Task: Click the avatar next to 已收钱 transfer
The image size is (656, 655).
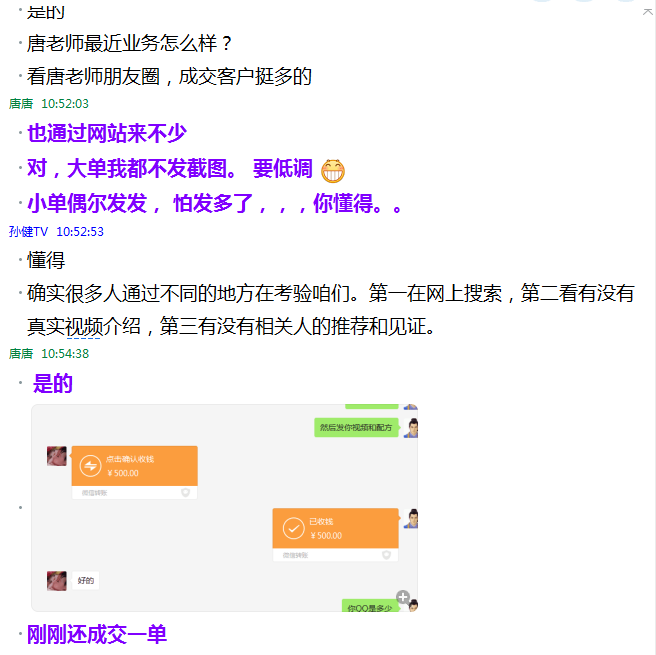Action: (x=411, y=519)
